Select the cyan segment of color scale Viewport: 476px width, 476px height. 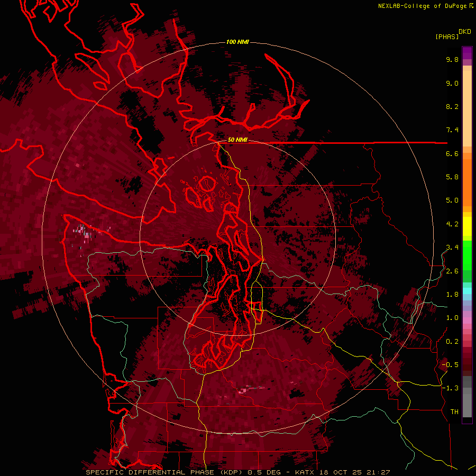coord(467,290)
